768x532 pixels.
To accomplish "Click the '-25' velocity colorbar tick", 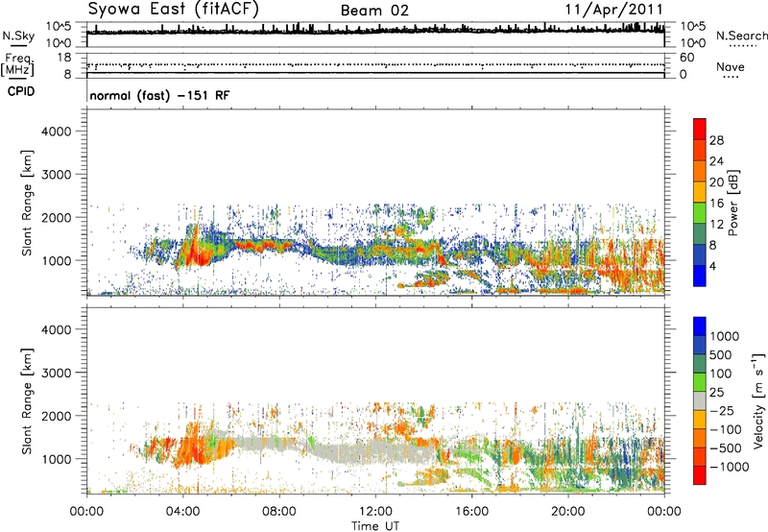I will (x=722, y=410).
